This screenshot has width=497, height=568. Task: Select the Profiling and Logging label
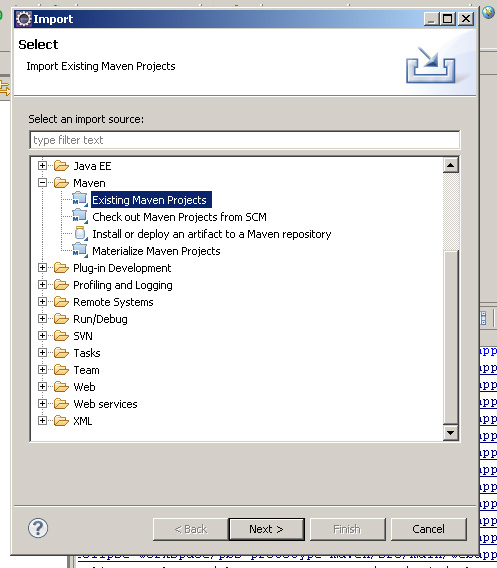point(123,285)
